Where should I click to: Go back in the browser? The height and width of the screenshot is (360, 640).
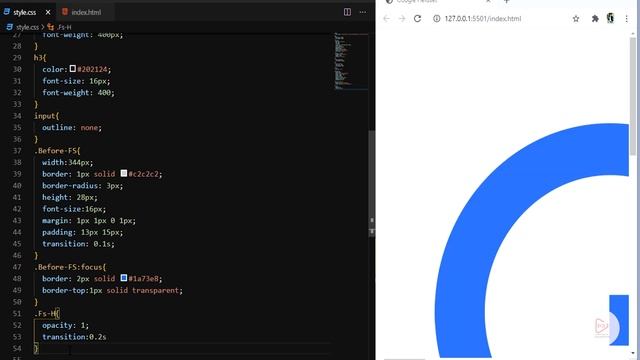point(387,19)
